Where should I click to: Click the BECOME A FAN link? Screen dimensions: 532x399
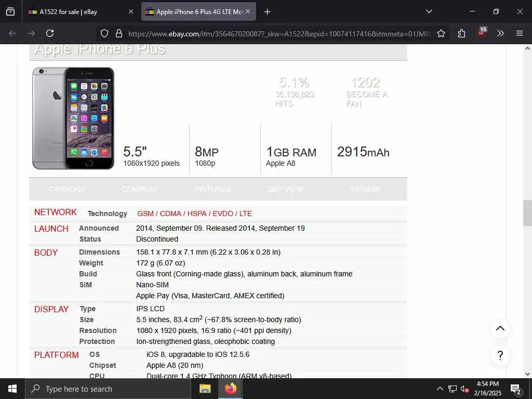click(x=367, y=99)
